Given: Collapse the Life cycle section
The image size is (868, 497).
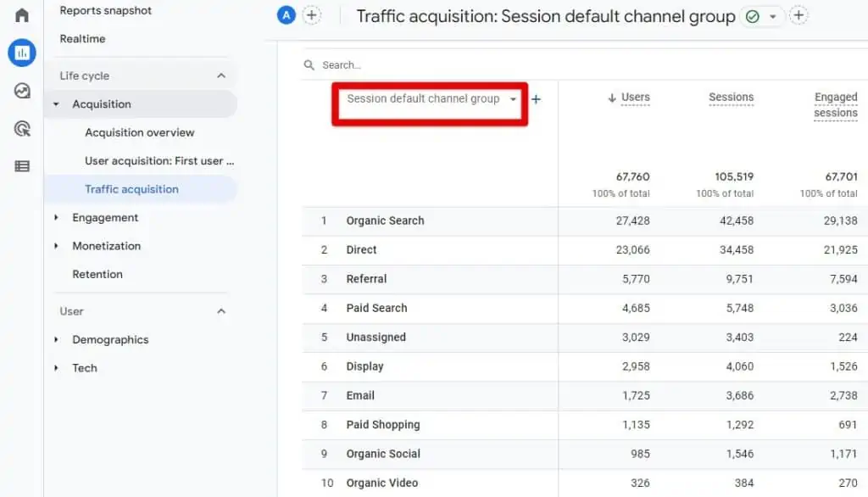Looking at the screenshot, I should tap(220, 75).
